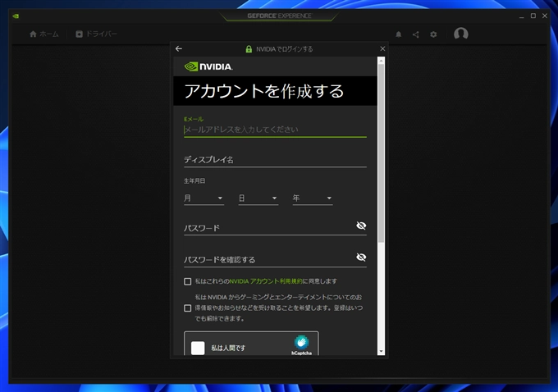This screenshot has width=558, height=392.
Task: Click the NVIDIA logo in the form header
Action: pyautogui.click(x=208, y=66)
